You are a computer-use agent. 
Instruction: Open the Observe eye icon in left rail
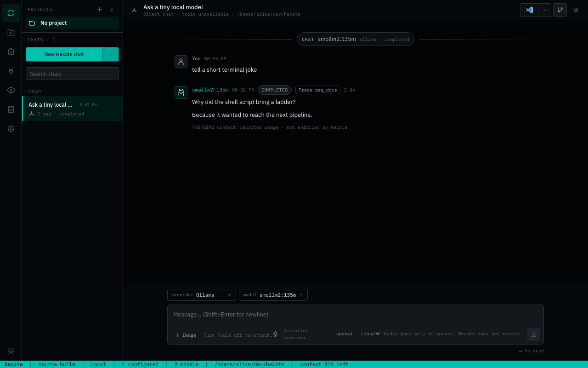(x=11, y=90)
